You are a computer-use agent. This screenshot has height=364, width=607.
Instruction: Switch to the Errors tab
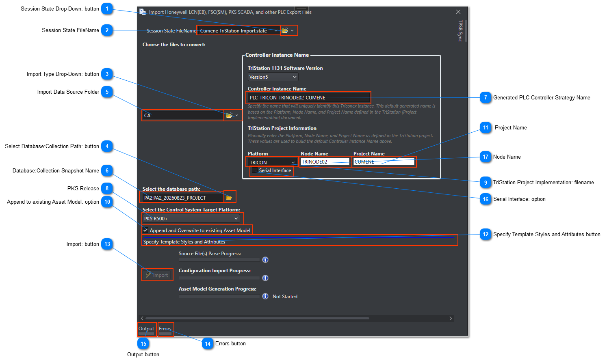coord(165,329)
